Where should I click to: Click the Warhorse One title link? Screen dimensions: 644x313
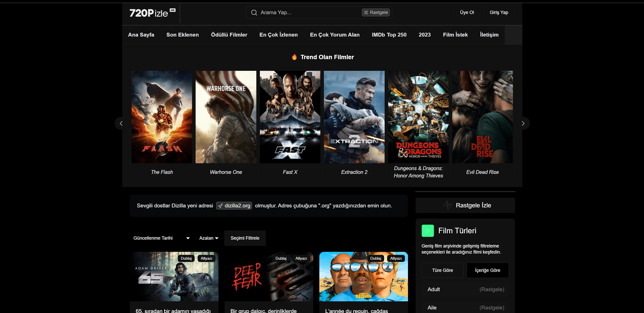pyautogui.click(x=226, y=172)
